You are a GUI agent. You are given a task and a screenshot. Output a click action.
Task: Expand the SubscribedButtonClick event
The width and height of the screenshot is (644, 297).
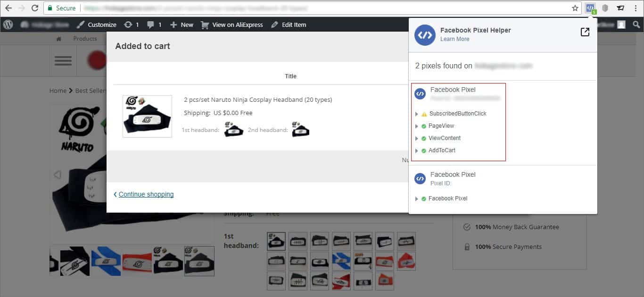click(x=417, y=114)
